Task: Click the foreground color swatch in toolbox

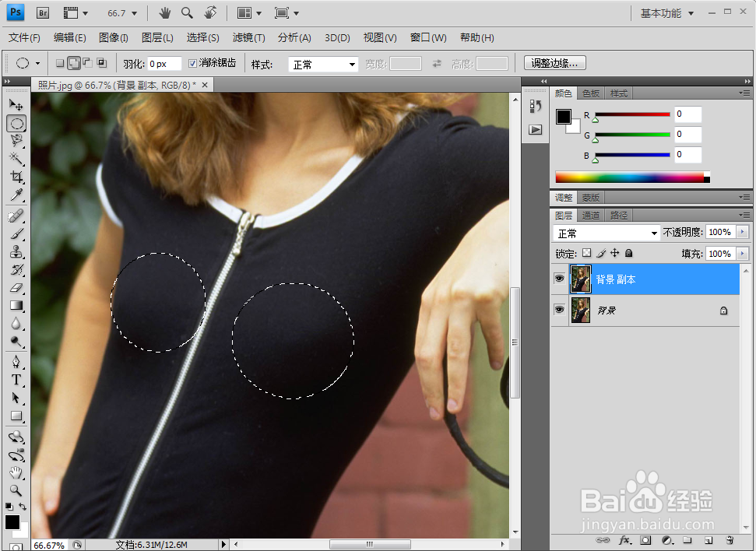Action: tap(12, 522)
